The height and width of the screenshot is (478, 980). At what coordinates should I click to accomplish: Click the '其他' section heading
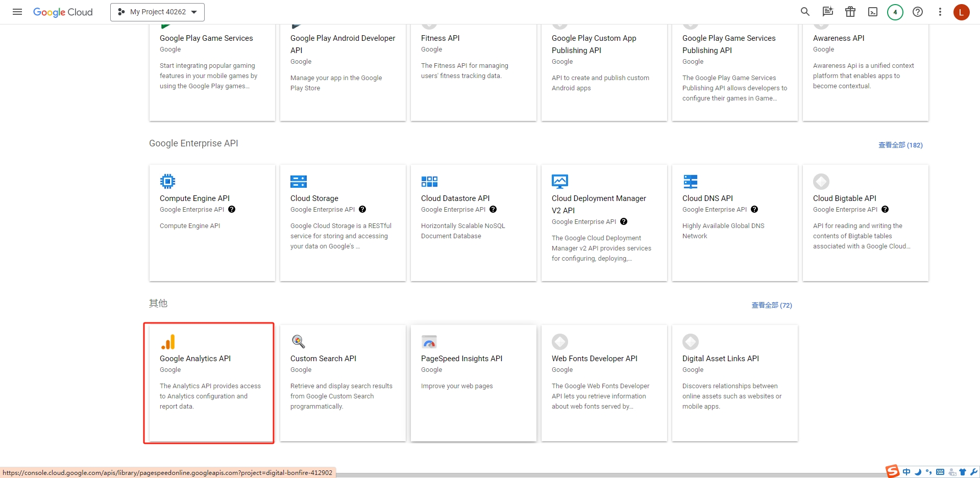point(158,304)
